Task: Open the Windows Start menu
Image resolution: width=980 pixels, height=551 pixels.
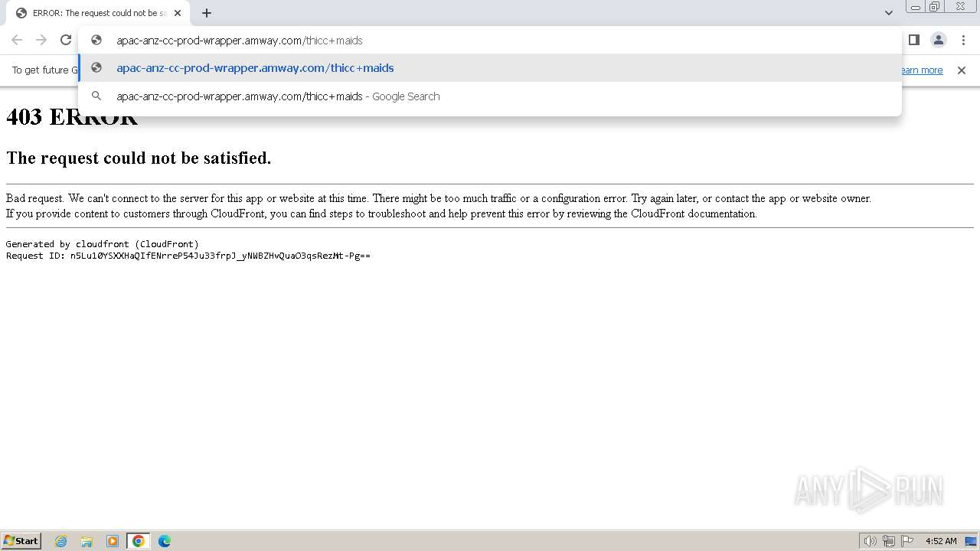Action: click(x=21, y=540)
